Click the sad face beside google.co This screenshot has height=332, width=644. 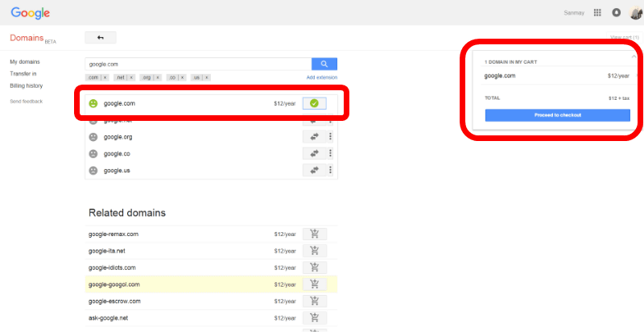coord(93,154)
